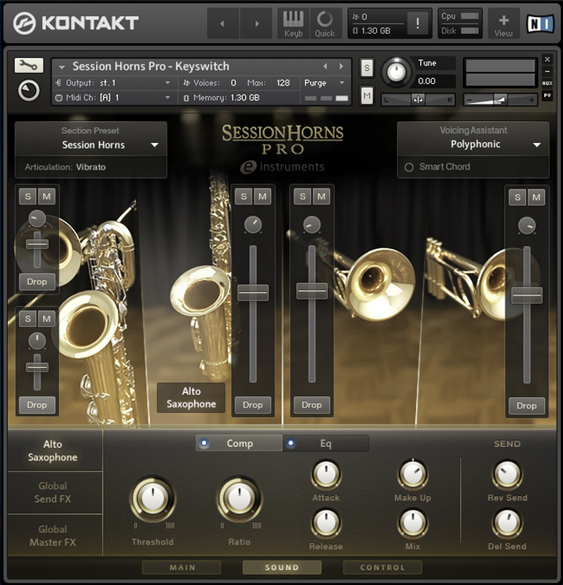Screen dimensions: 563x585
Task: Open the wrench edit mode icon
Action: [29, 66]
